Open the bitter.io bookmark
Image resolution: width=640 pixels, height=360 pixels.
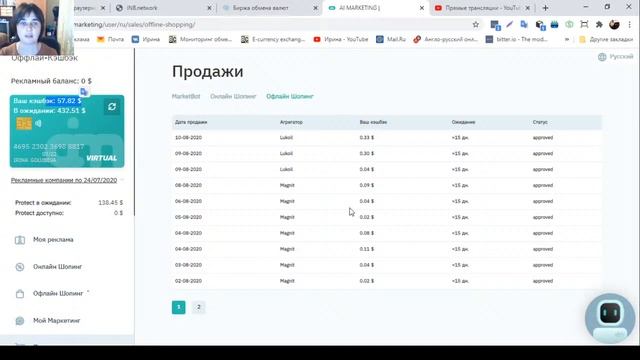(517, 39)
